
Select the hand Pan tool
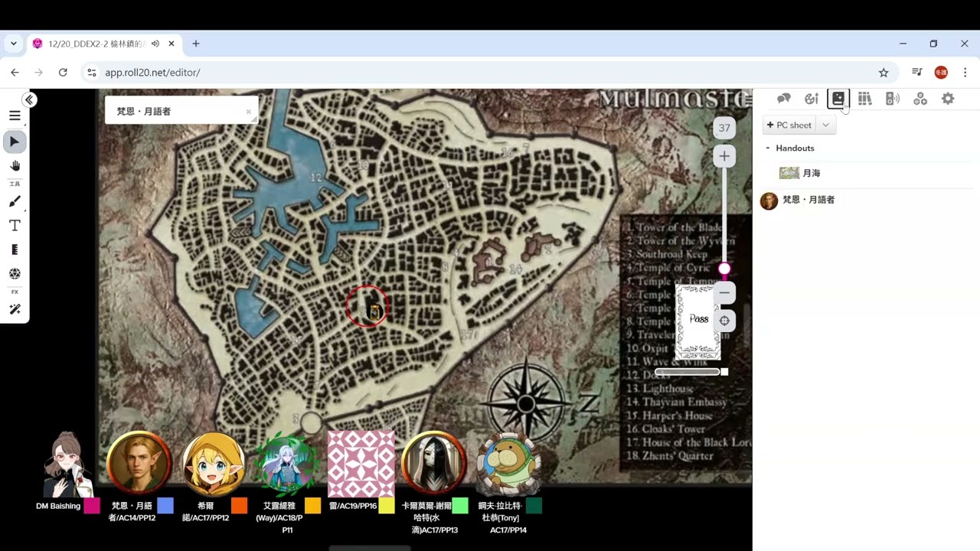point(15,165)
